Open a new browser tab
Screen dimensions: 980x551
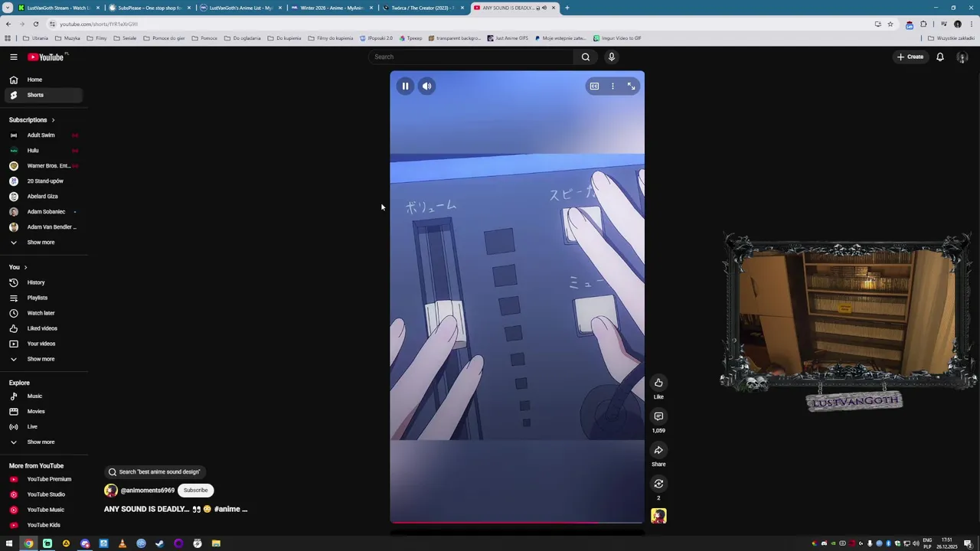tap(567, 8)
